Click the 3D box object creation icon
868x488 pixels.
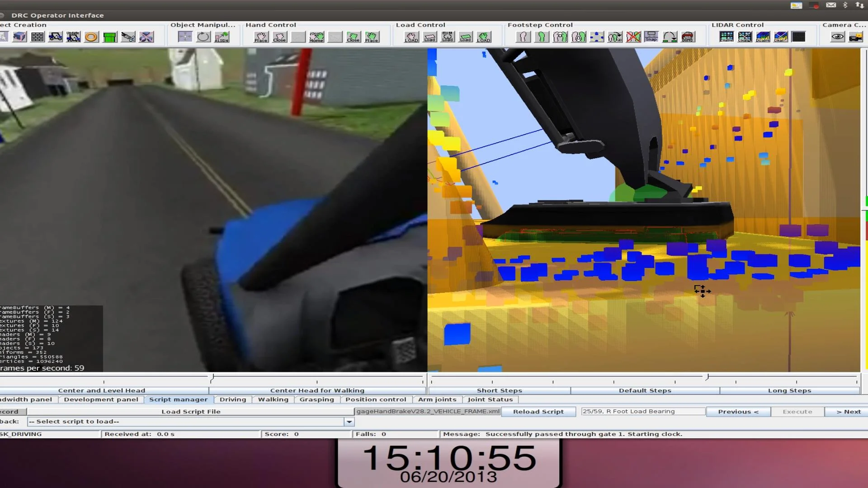19,37
